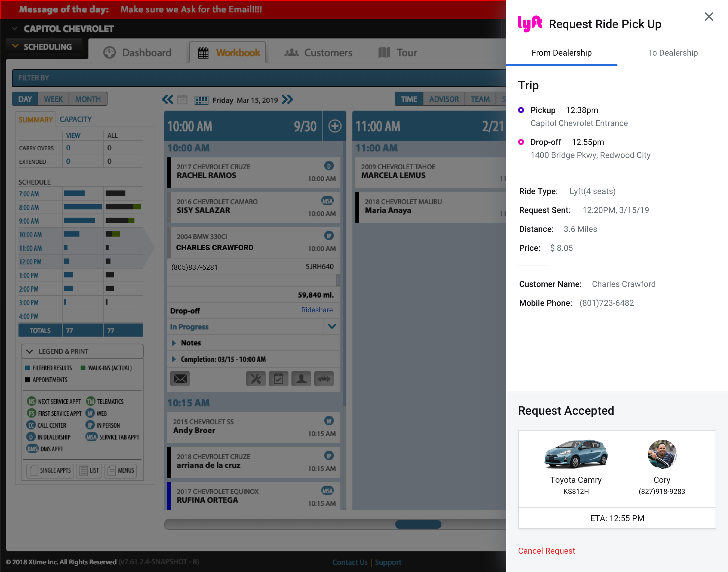Select Week view toggle

(53, 99)
